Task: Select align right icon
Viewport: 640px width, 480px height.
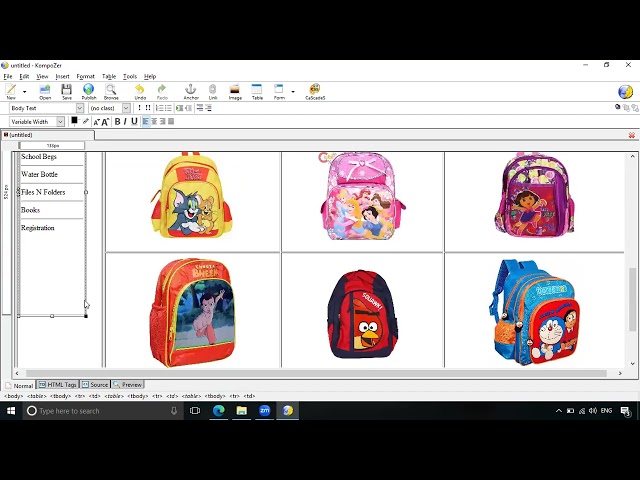Action: click(x=162, y=122)
